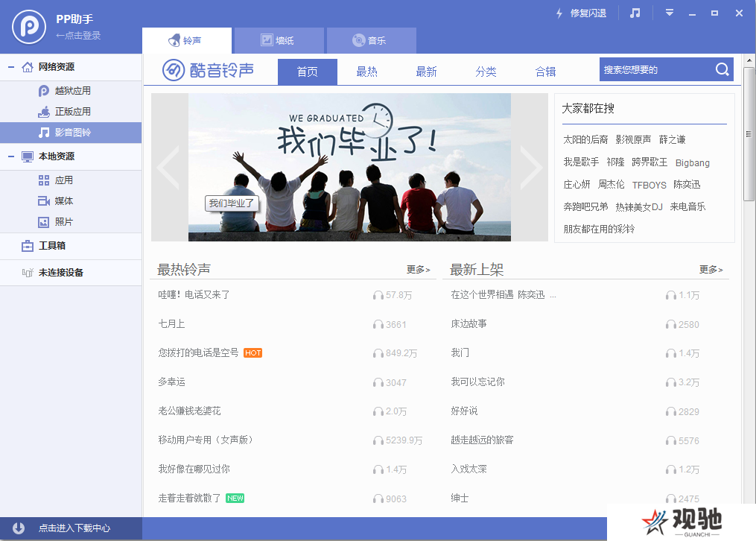This screenshot has height=541, width=756.
Task: Play ringtone 走着走着就散了
Action: pos(189,498)
